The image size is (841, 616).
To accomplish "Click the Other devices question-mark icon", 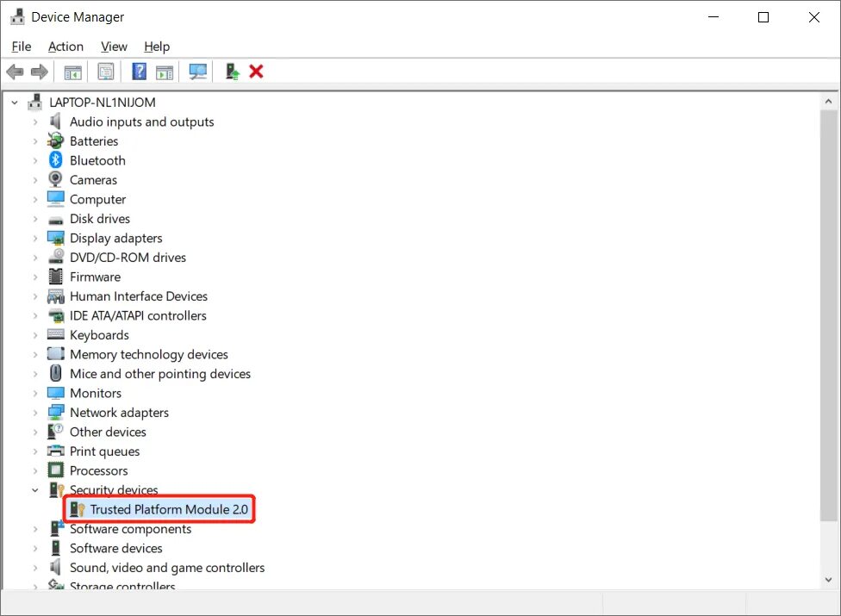I will [55, 431].
